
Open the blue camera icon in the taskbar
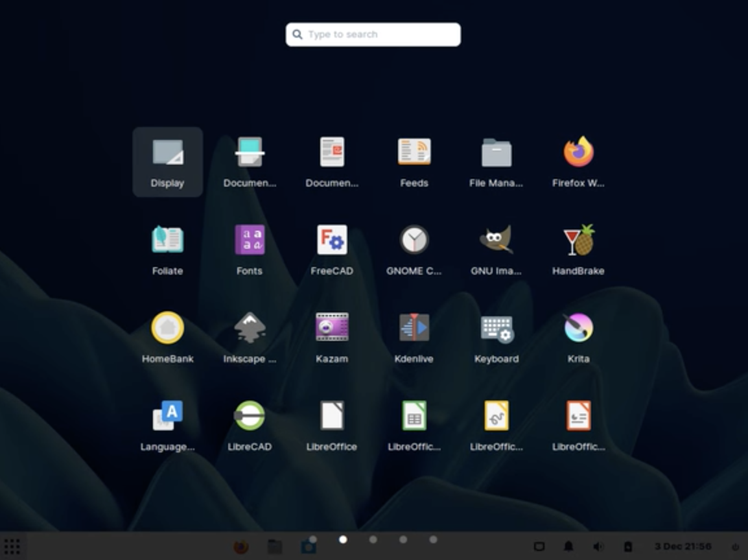(308, 546)
